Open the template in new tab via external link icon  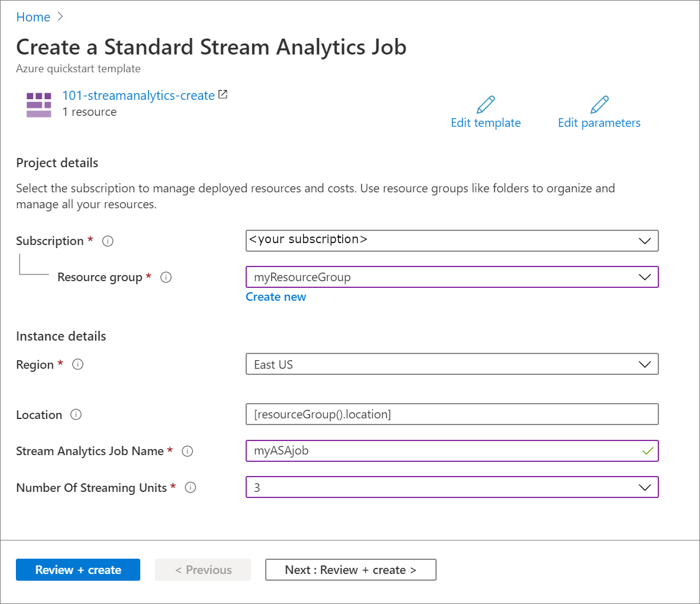[x=222, y=94]
